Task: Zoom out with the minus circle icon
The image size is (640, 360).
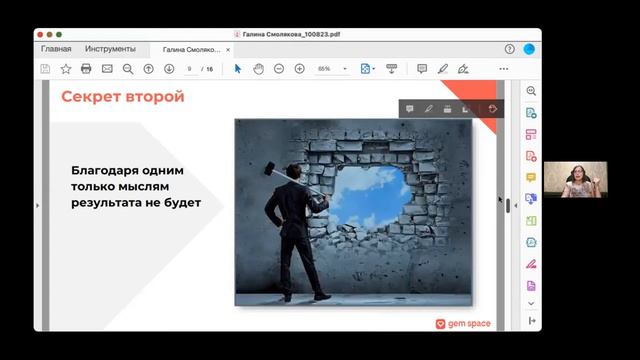Action: tap(279, 69)
